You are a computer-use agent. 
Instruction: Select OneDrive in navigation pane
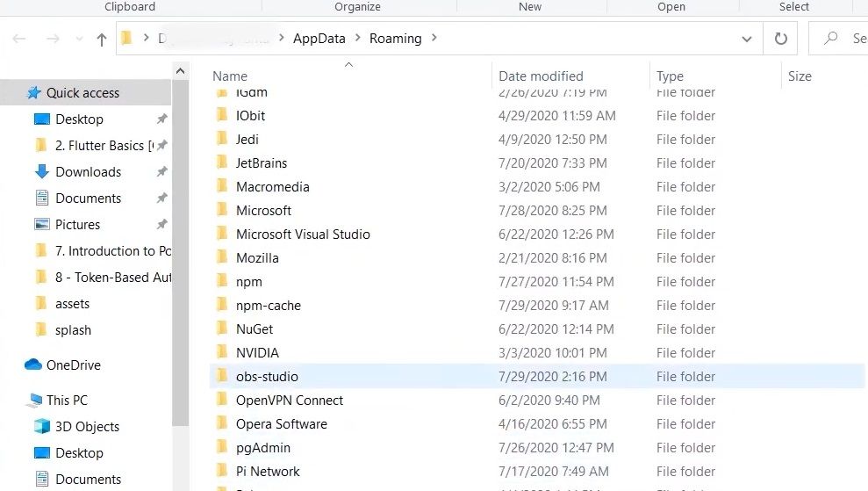tap(73, 365)
